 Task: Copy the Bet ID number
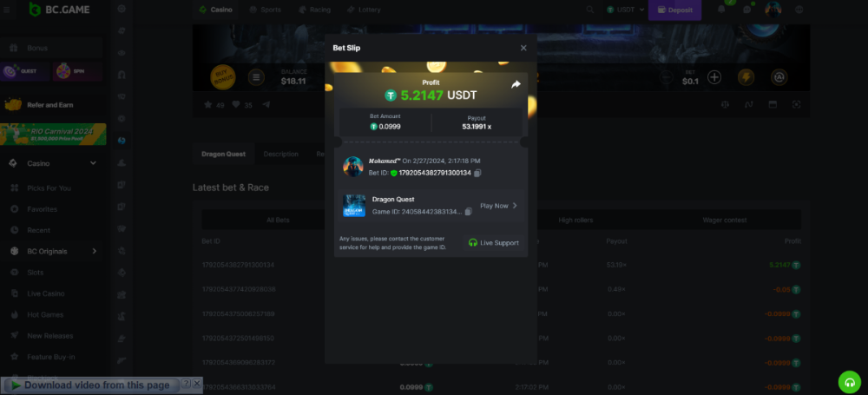click(x=477, y=173)
